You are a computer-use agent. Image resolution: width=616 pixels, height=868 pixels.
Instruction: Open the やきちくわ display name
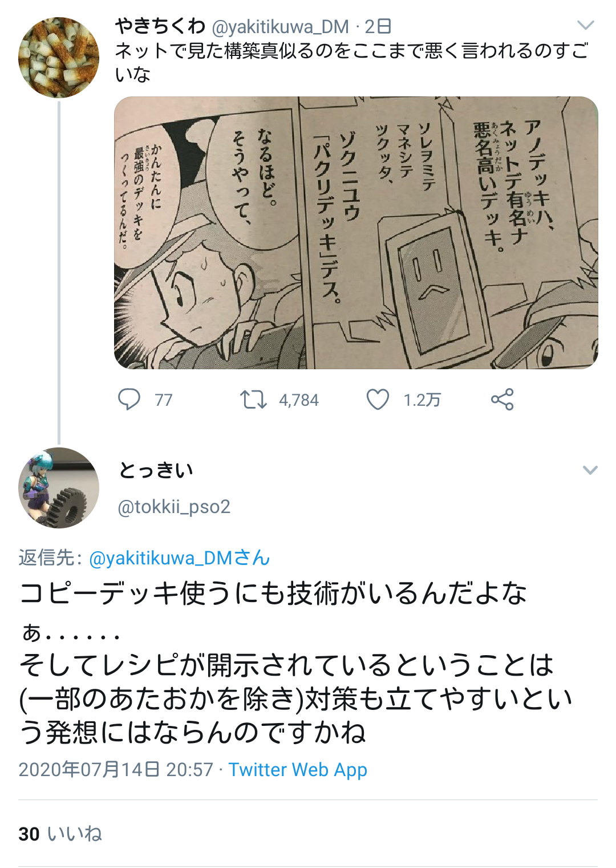coord(160,26)
